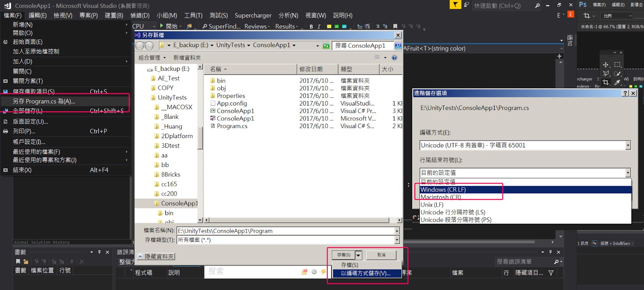Image resolution: width=644 pixels, height=290 pixels.
Task: Click the yellow highlight icon in the toolbar
Action: point(329,27)
